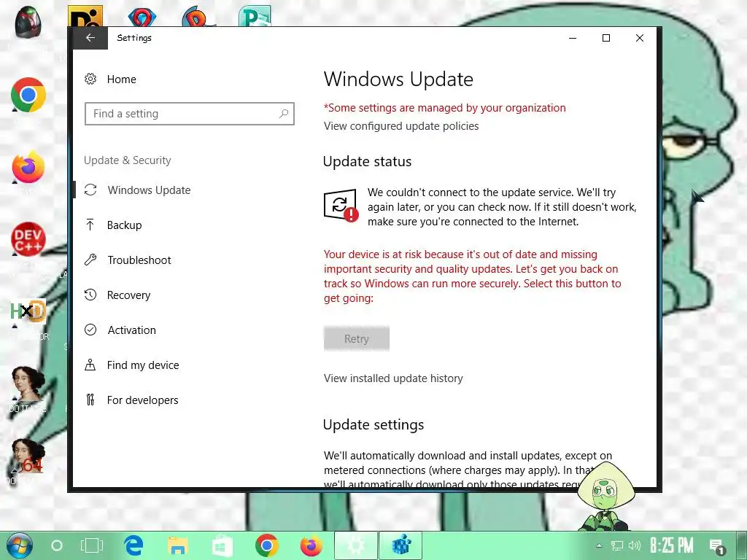The image size is (747, 560).
Task: Click the update status error icon
Action: 341,206
